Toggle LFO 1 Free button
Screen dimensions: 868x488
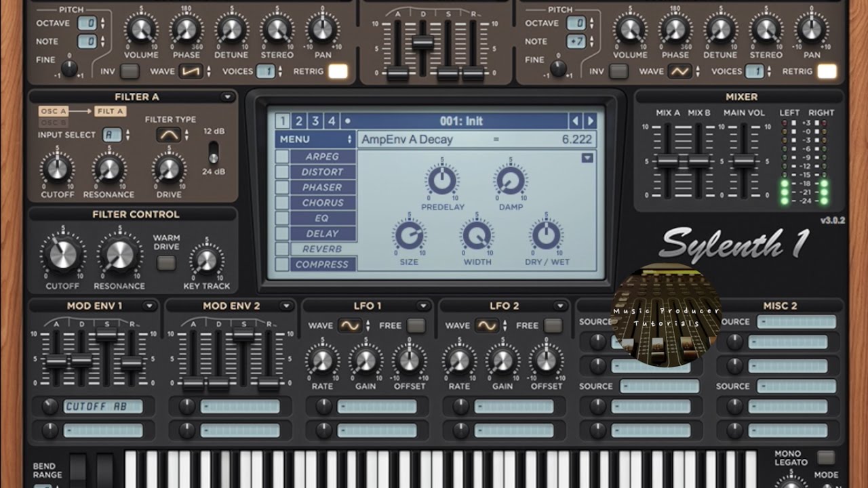click(416, 325)
